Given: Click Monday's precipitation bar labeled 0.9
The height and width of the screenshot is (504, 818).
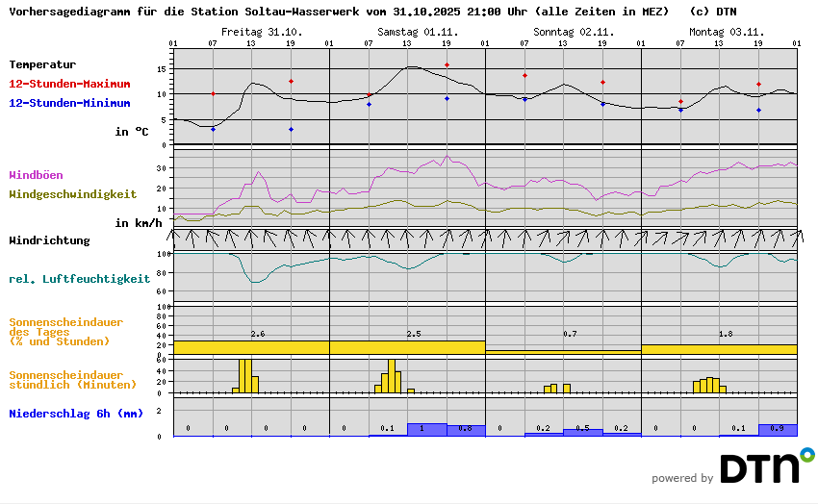Looking at the screenshot, I should click(778, 429).
